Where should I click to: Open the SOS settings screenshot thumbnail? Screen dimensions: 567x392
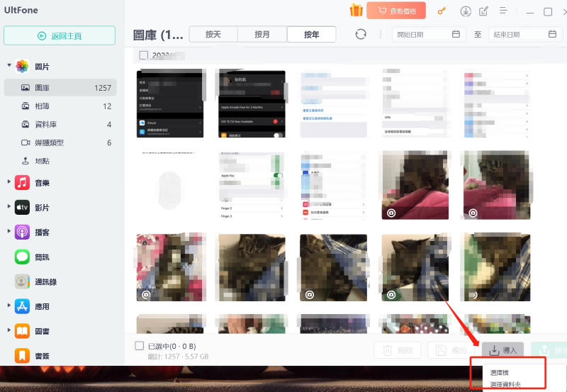pyautogui.click(x=333, y=185)
